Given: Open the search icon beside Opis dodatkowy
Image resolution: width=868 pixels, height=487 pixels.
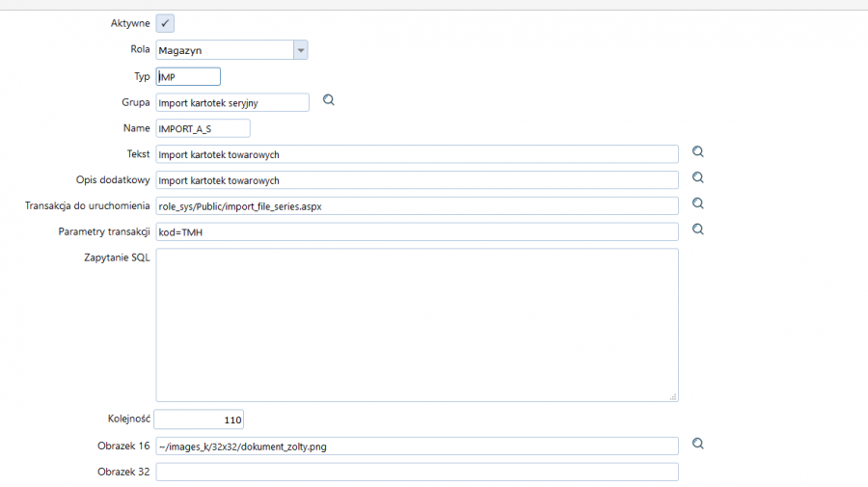Looking at the screenshot, I should point(698,177).
